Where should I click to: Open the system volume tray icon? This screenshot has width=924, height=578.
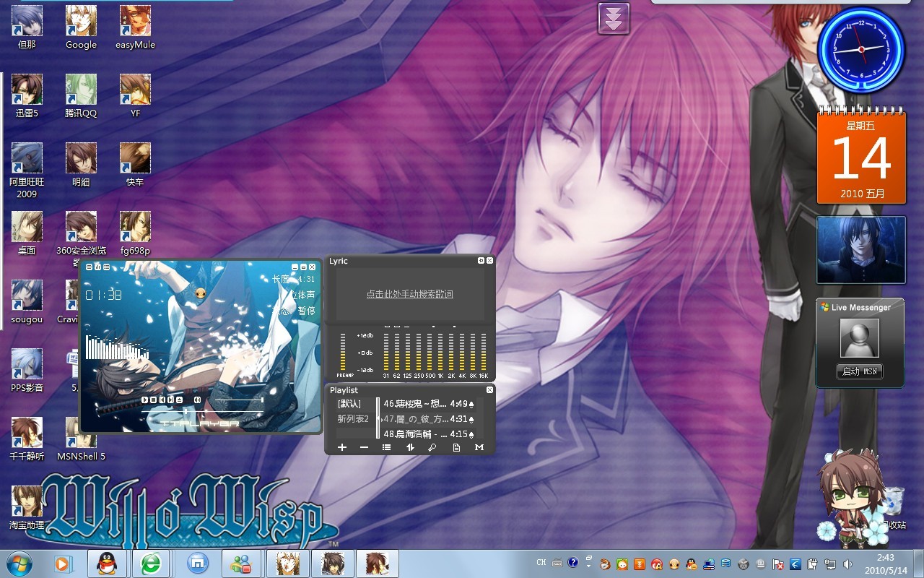coord(847,564)
